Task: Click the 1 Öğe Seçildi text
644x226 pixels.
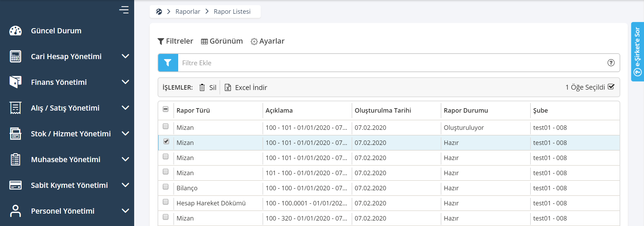Action: pyautogui.click(x=585, y=87)
